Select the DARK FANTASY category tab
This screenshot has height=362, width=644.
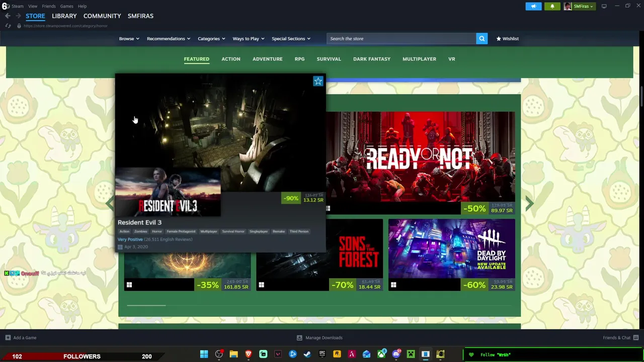[372, 59]
